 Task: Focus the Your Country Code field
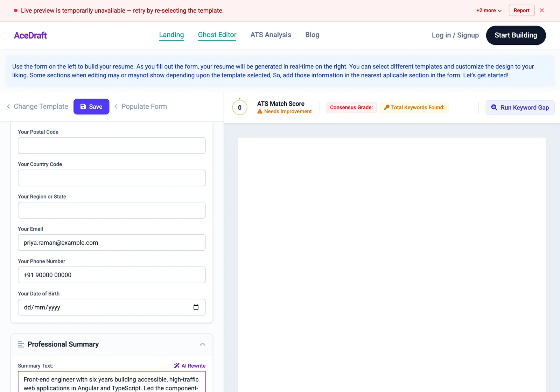112,178
